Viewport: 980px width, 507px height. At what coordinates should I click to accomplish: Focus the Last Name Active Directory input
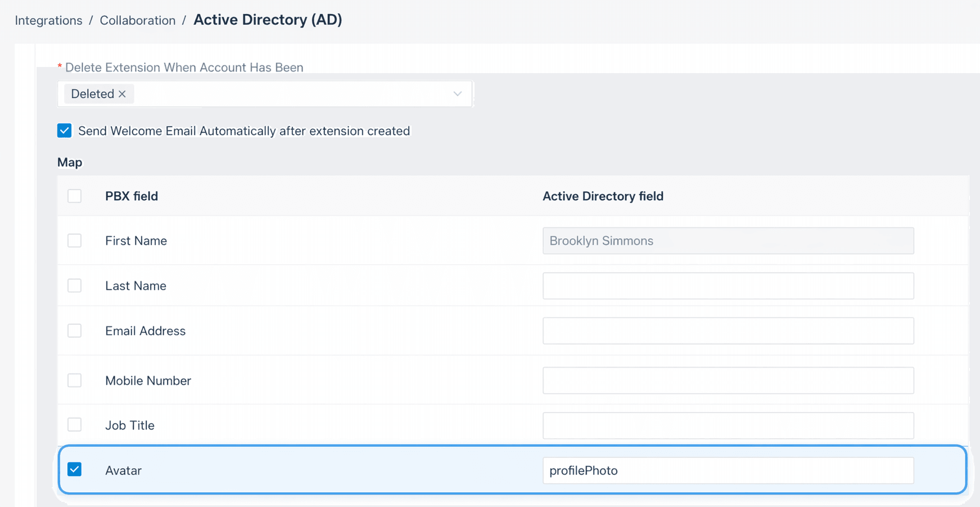728,286
